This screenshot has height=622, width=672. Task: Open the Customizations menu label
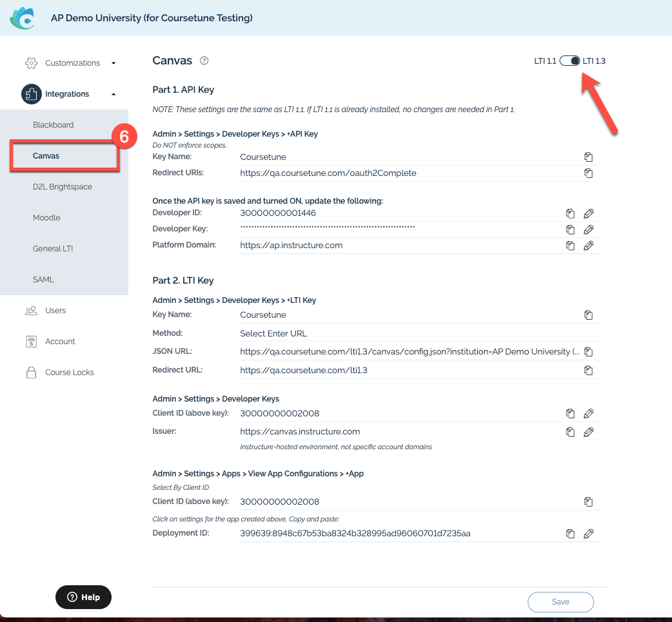(72, 63)
